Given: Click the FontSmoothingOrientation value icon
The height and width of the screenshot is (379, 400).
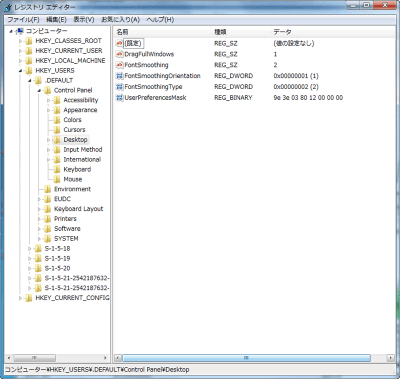Looking at the screenshot, I should tap(119, 76).
